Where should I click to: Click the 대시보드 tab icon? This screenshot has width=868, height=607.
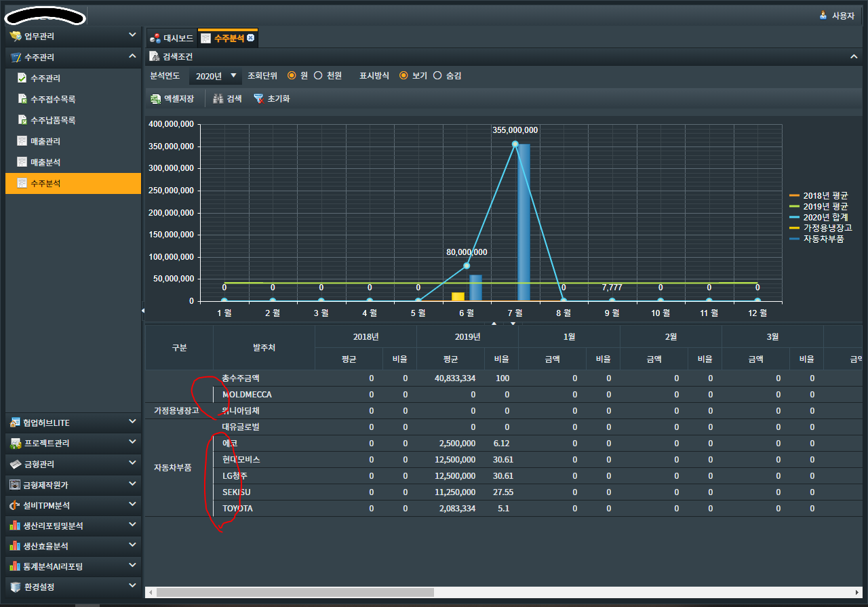pos(155,39)
